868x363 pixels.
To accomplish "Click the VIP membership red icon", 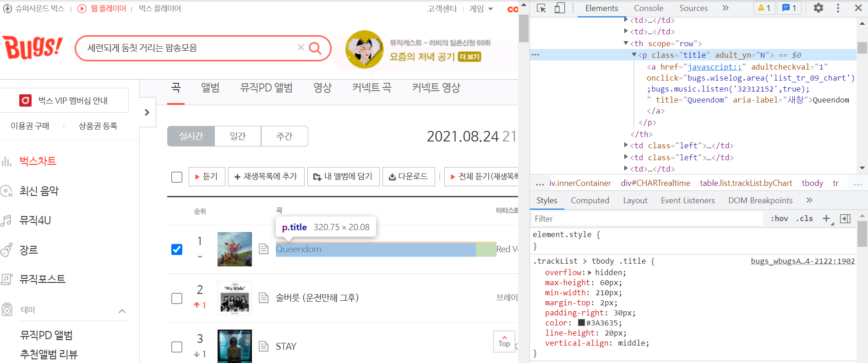I will click(x=25, y=100).
